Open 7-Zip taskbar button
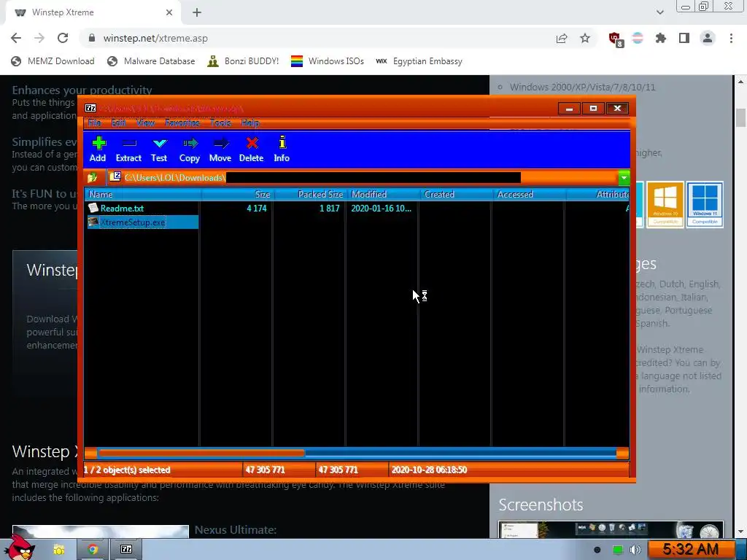The width and height of the screenshot is (747, 560). [x=125, y=550]
